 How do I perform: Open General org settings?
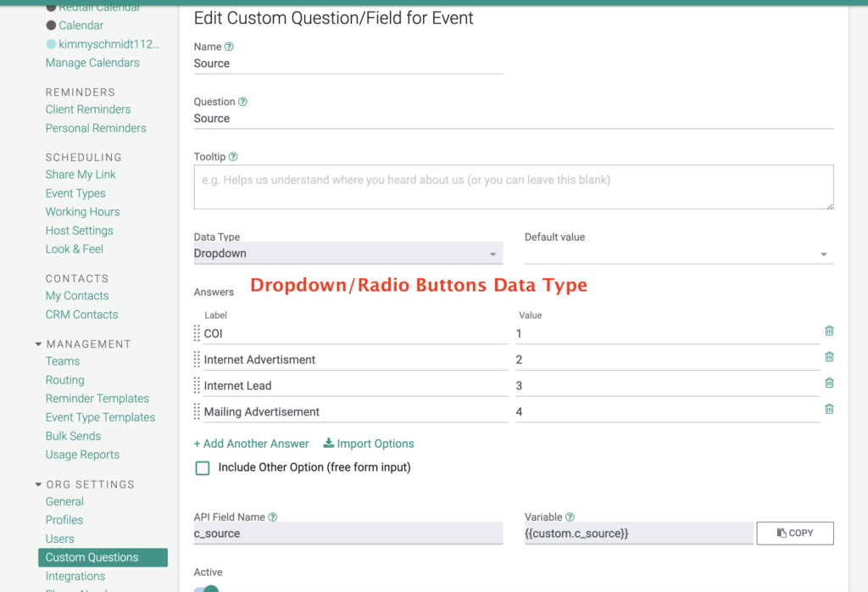[64, 501]
